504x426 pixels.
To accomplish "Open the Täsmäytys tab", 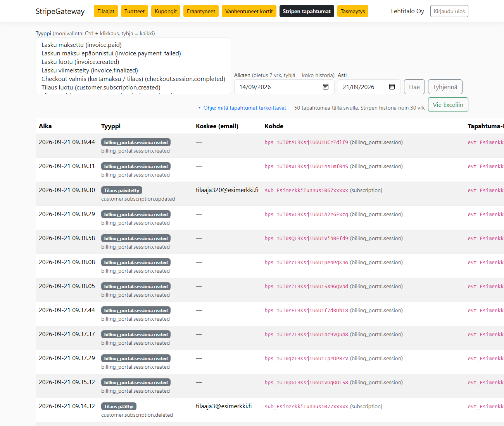I will click(x=353, y=11).
